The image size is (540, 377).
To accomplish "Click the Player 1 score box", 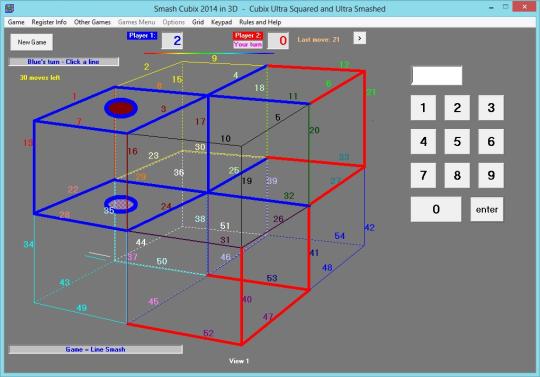I will click(x=173, y=41).
